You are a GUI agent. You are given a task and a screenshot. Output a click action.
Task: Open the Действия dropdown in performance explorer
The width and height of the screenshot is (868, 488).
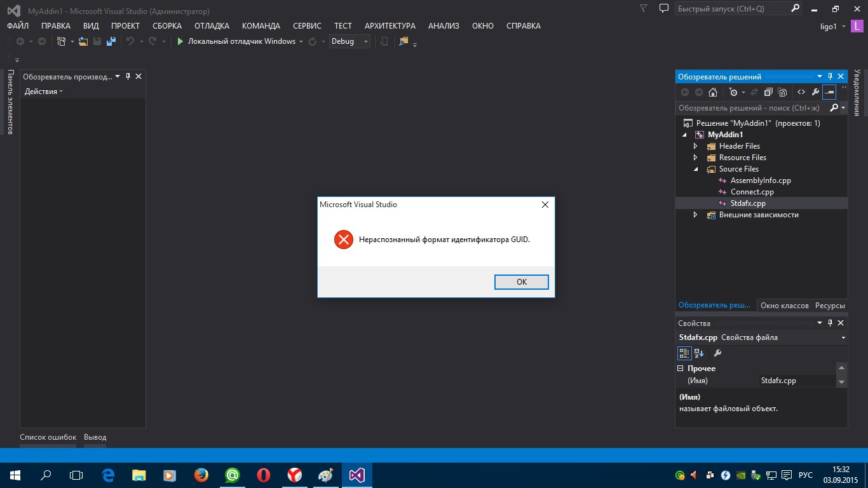coord(44,91)
